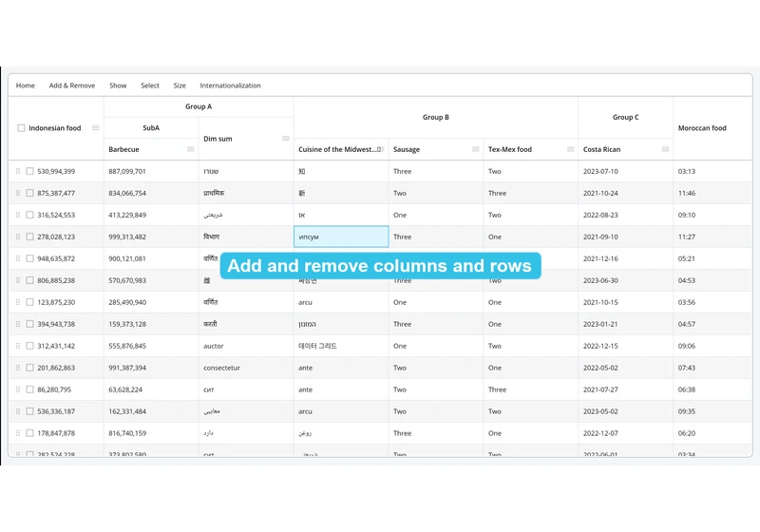
Task: Click drag handle of row 123,875,230
Action: pos(18,302)
